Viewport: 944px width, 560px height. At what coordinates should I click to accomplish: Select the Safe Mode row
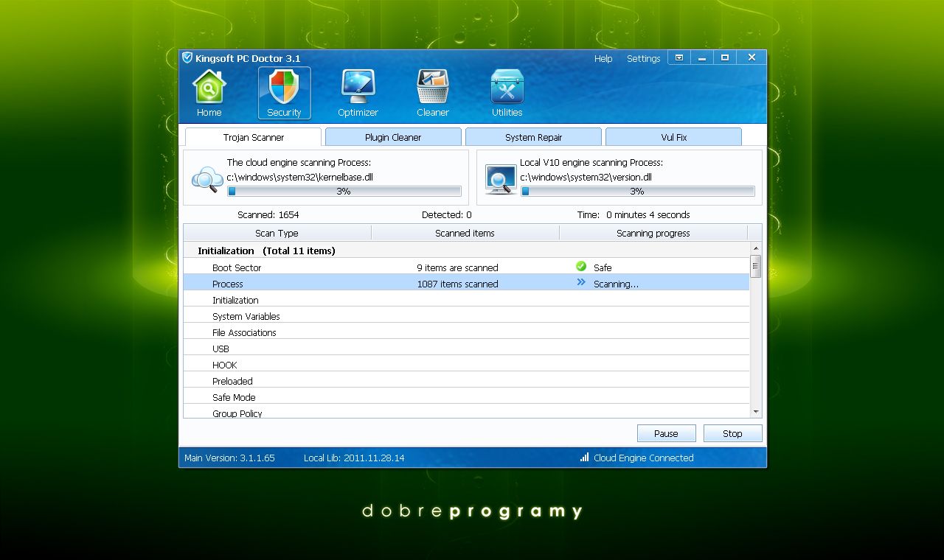pyautogui.click(x=467, y=397)
